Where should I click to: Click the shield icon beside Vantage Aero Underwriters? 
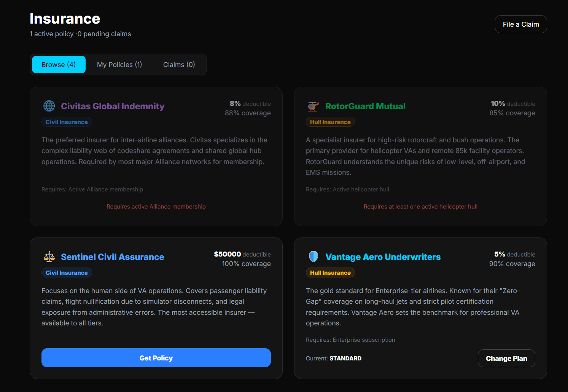pyautogui.click(x=313, y=257)
